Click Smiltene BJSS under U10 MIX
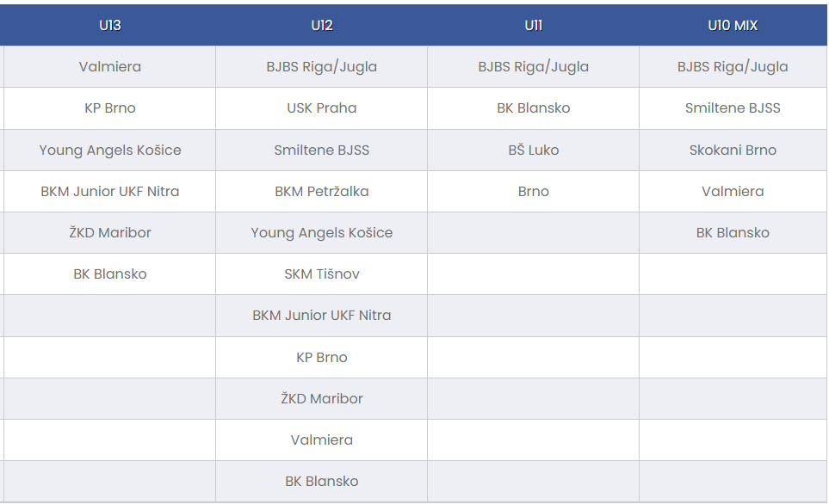This screenshot has width=829, height=504. tap(733, 108)
